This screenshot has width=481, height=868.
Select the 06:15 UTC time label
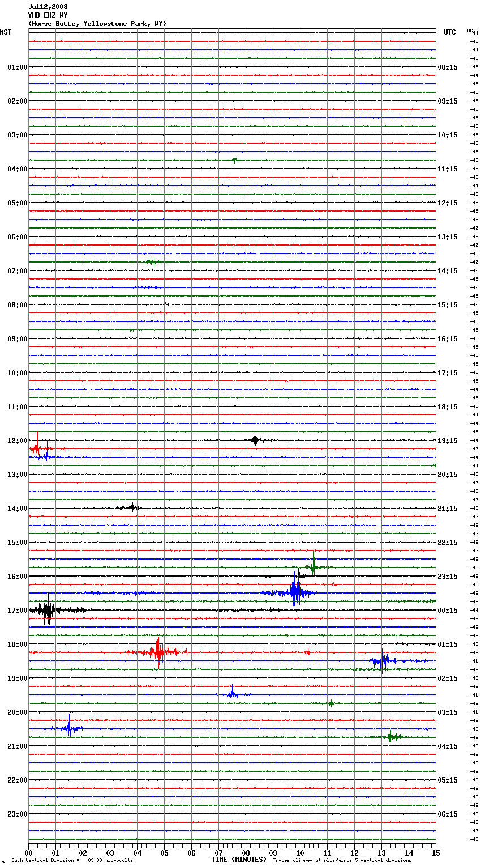point(448,814)
